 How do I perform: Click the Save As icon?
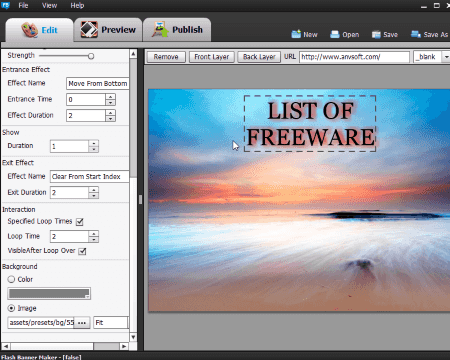(415, 34)
